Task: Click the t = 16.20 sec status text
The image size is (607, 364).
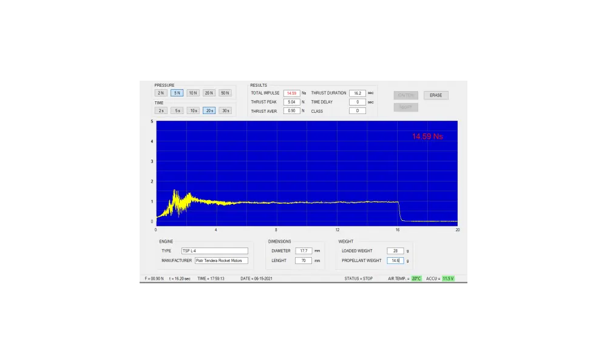Action: coord(180,278)
